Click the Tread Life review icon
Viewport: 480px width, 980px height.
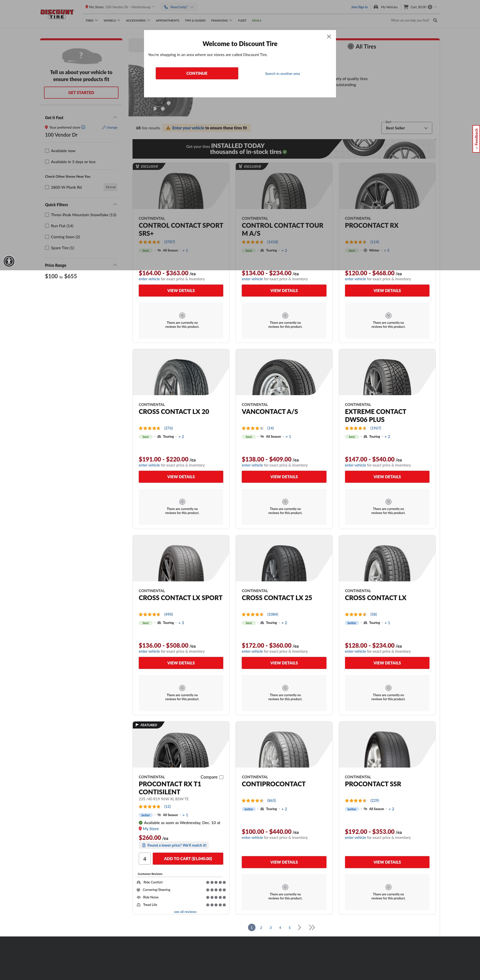[x=138, y=905]
